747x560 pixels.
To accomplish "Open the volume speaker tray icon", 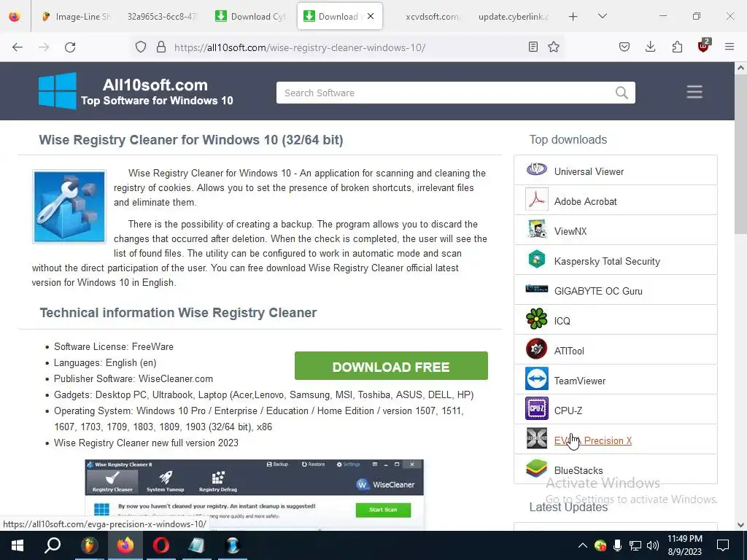I will 653,545.
